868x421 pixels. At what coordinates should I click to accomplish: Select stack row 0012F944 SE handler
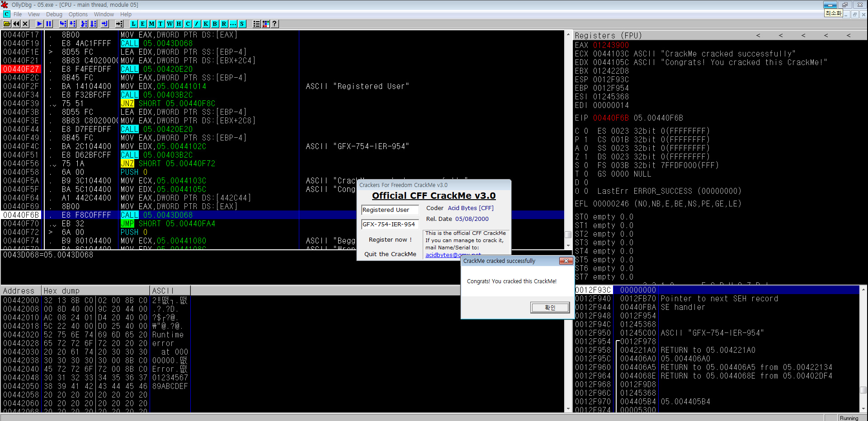point(717,307)
